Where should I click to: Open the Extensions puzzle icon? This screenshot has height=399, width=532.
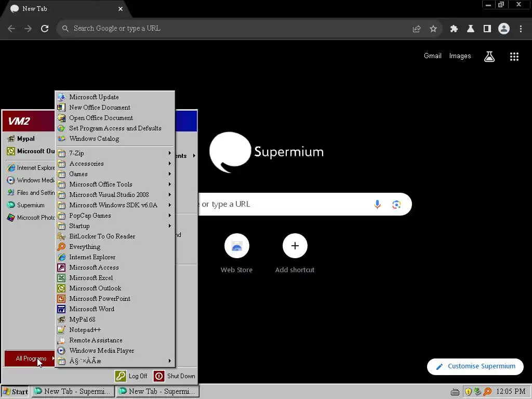pos(454,29)
